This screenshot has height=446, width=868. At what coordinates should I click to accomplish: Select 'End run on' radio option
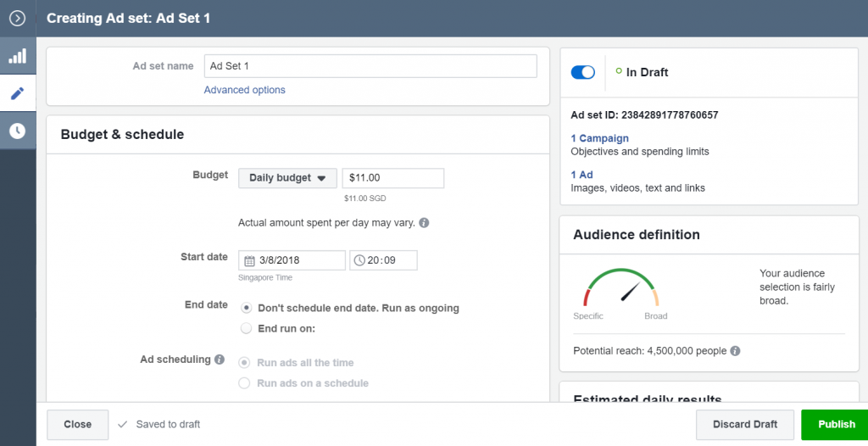tap(247, 328)
